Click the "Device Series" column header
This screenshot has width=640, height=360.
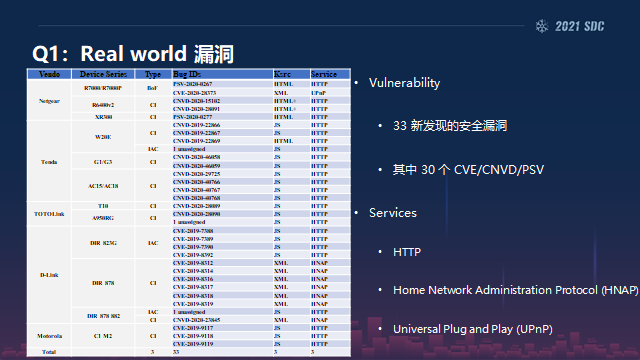coord(103,74)
